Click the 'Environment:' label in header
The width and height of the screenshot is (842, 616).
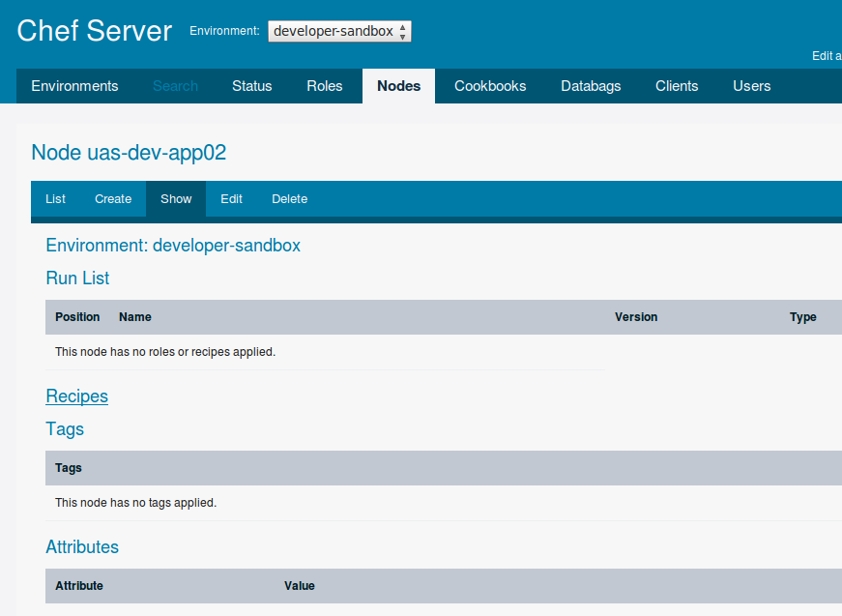pyautogui.click(x=224, y=31)
